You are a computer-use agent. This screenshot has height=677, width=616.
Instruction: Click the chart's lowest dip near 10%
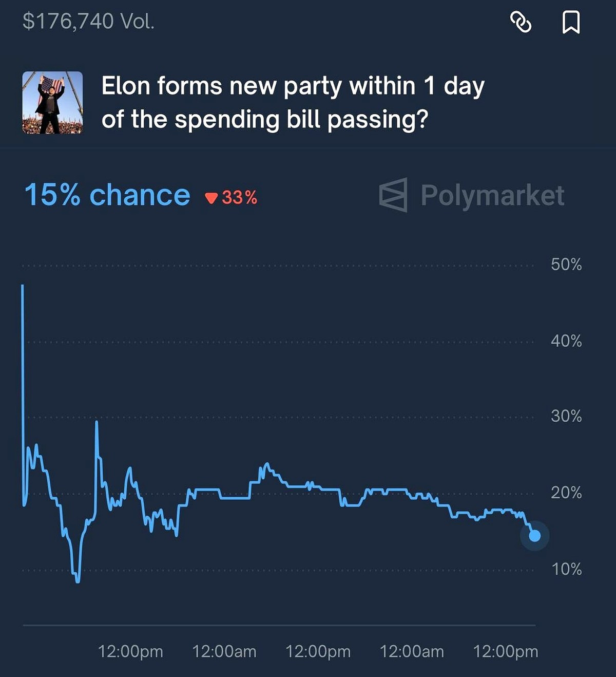[x=78, y=580]
